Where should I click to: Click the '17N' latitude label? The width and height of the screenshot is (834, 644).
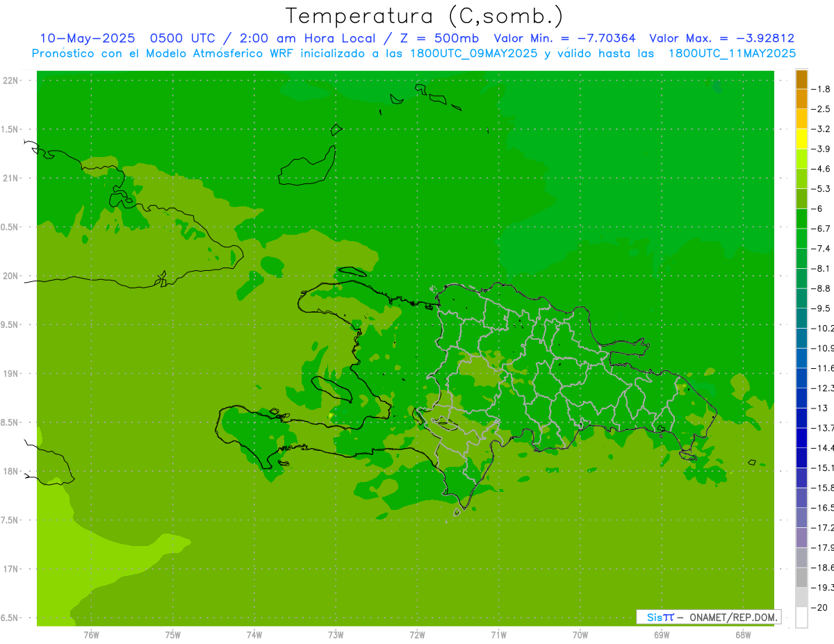click(x=11, y=570)
